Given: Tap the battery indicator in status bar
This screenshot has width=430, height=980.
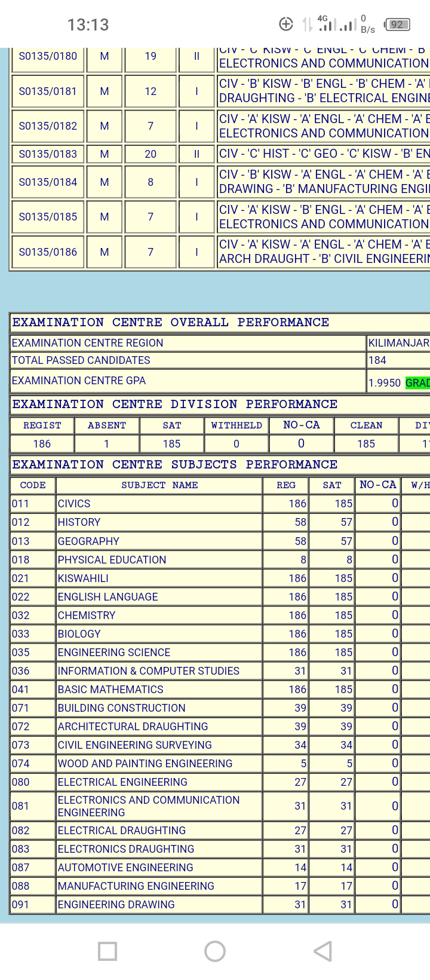Looking at the screenshot, I should pos(397,24).
